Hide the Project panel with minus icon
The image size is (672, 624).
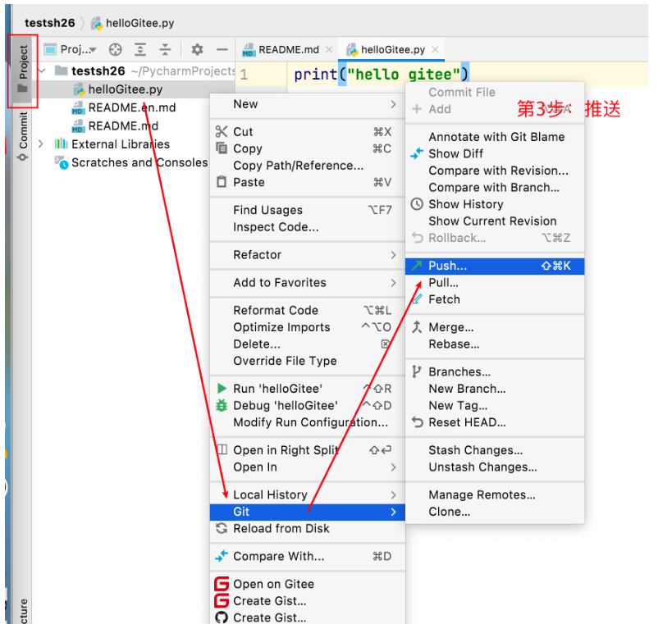[x=222, y=50]
